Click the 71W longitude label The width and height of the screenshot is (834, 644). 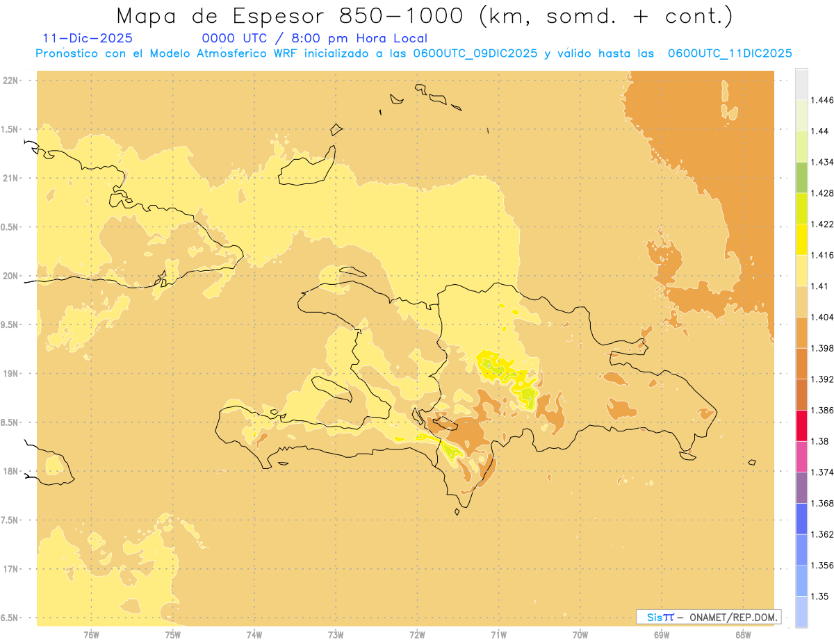498,635
